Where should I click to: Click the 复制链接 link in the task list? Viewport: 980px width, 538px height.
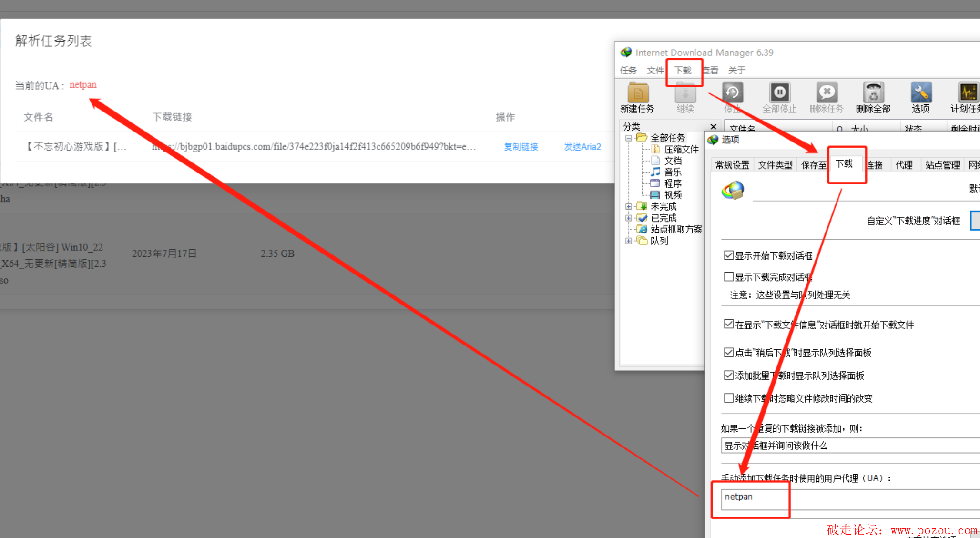(x=521, y=147)
